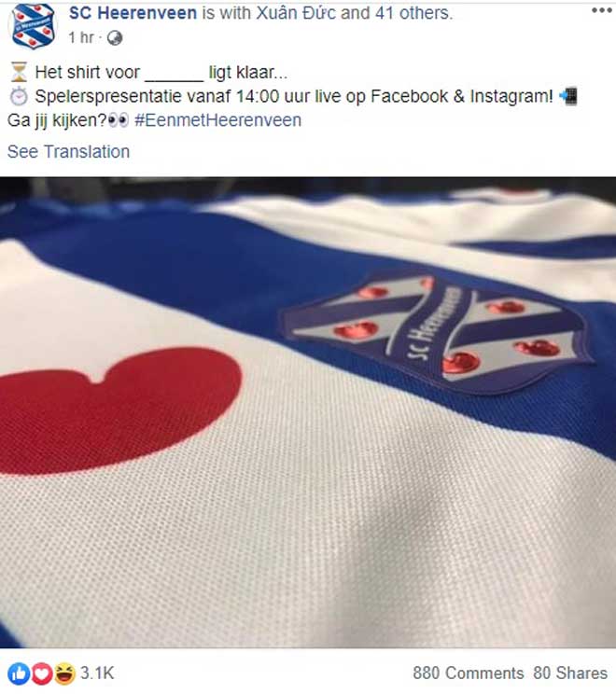This screenshot has height=694, width=616.
Task: Click the #EenmetHeerenveen hashtag
Action: pyautogui.click(x=217, y=120)
